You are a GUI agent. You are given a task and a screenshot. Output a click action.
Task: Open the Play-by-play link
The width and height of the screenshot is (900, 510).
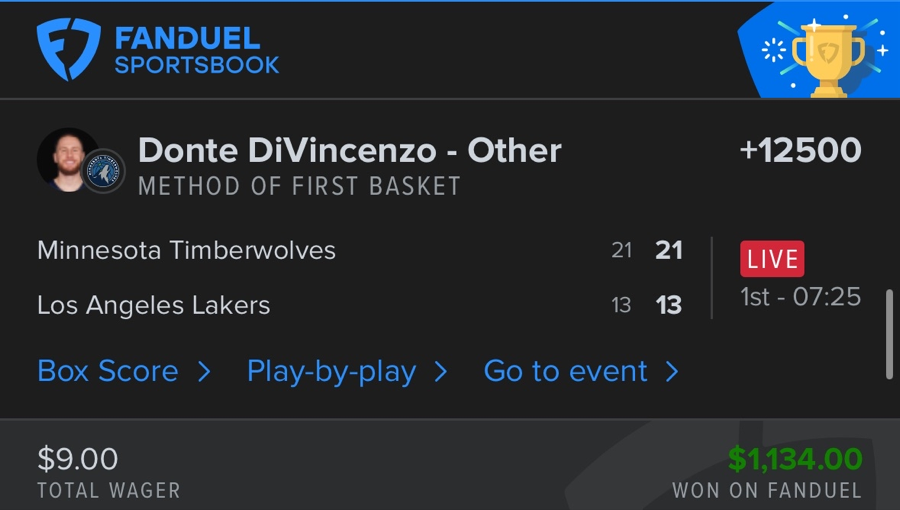tap(331, 371)
